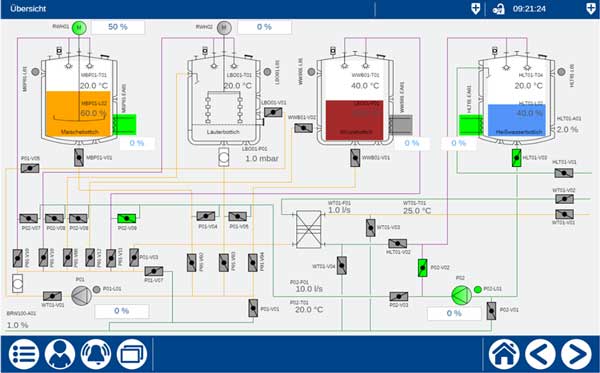The image size is (600, 373).
Task: Toggle valve MBP01-V01 below Maischebottich
Action: pyautogui.click(x=79, y=158)
